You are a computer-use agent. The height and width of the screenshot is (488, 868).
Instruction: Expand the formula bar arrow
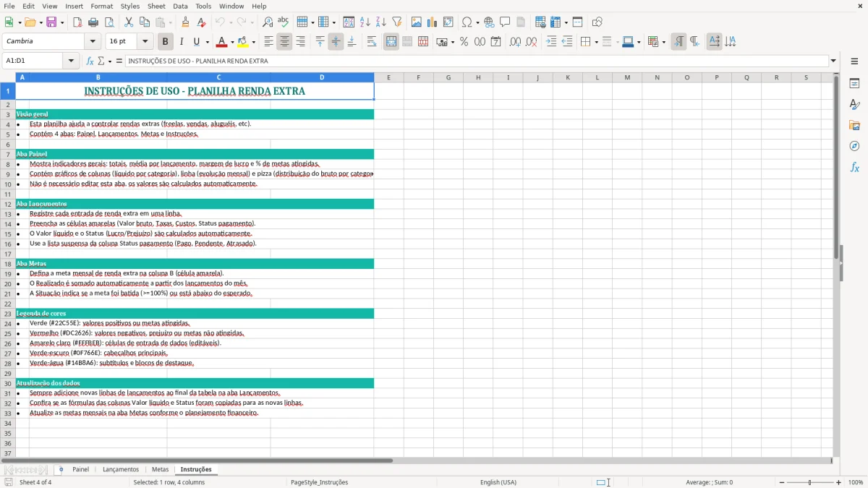point(833,61)
